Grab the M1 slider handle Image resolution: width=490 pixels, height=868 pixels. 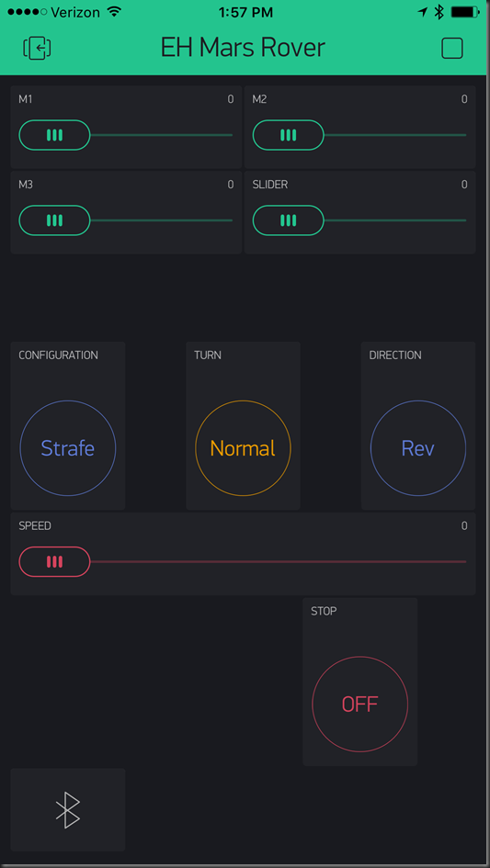click(x=54, y=135)
